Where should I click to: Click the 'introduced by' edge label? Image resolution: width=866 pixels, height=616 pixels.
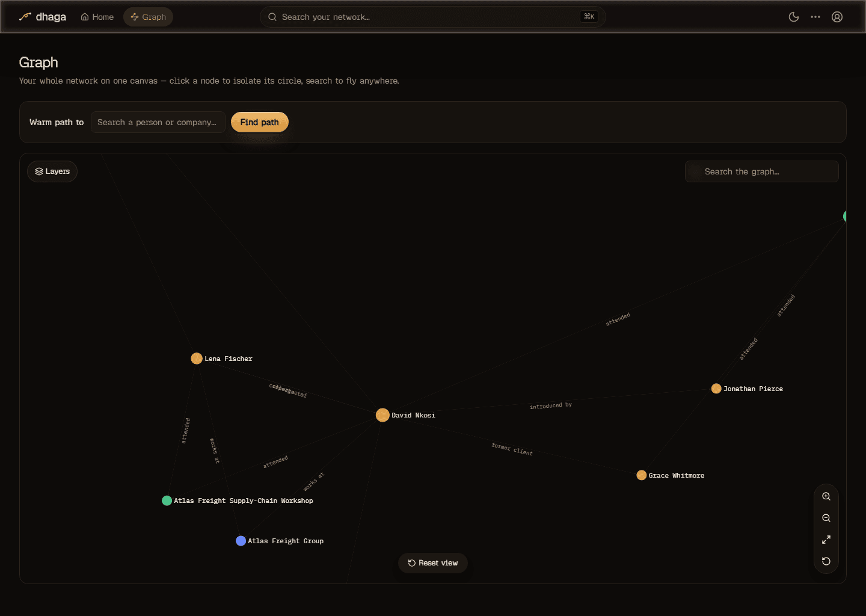click(x=551, y=406)
